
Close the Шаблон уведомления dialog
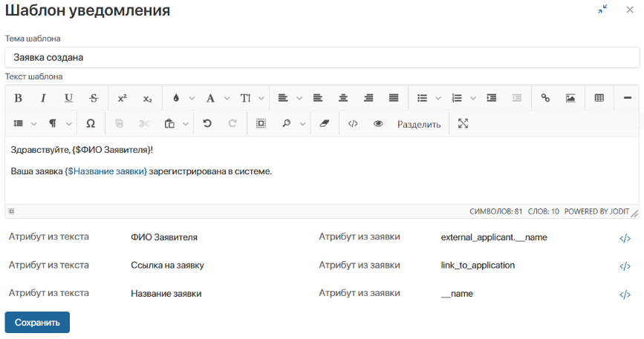pos(630,10)
